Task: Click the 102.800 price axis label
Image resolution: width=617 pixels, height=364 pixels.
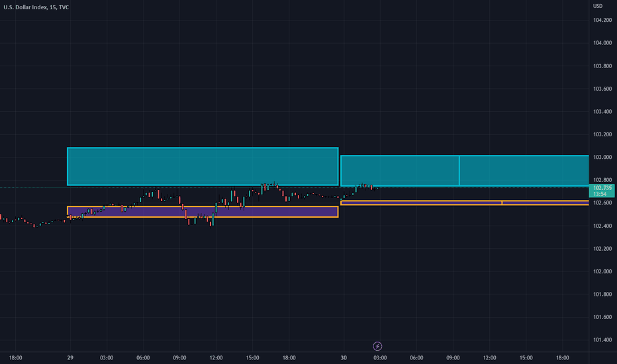Action: [x=602, y=180]
